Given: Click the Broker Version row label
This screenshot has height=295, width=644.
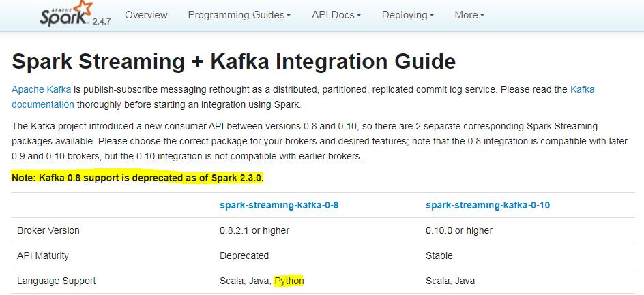Looking at the screenshot, I should 48,230.
